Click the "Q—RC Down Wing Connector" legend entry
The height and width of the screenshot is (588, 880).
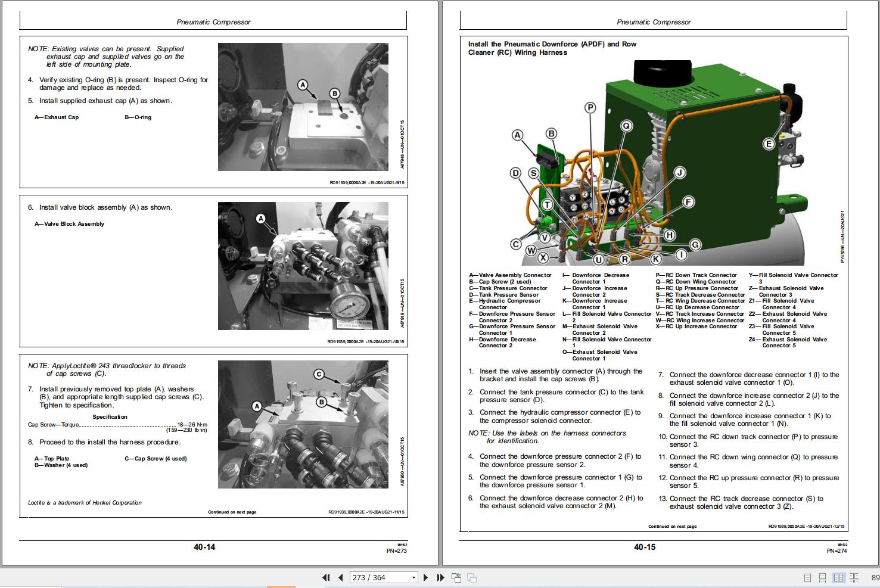coord(696,282)
